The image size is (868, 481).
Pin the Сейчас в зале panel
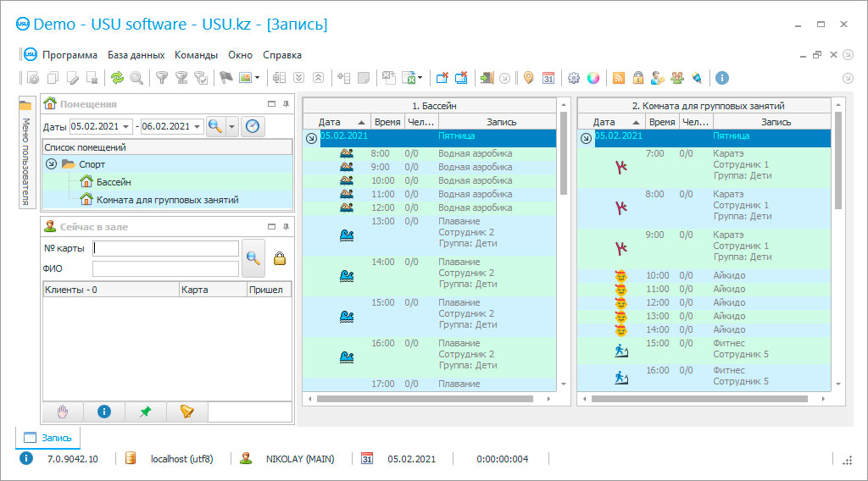pyautogui.click(x=287, y=226)
